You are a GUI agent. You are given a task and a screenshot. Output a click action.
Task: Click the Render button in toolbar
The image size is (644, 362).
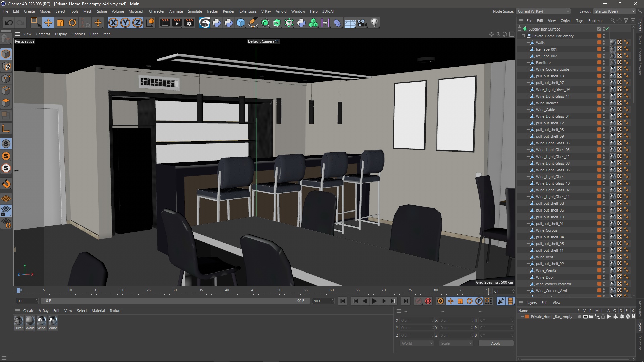tap(164, 22)
